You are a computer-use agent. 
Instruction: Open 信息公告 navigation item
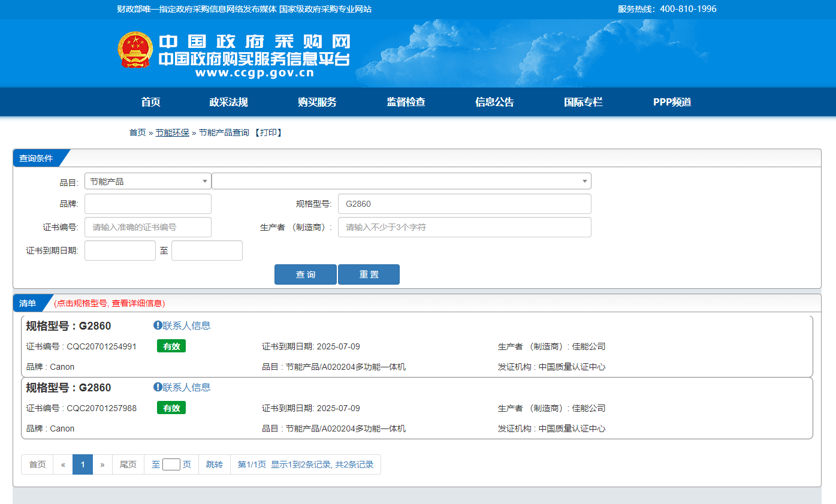click(494, 102)
